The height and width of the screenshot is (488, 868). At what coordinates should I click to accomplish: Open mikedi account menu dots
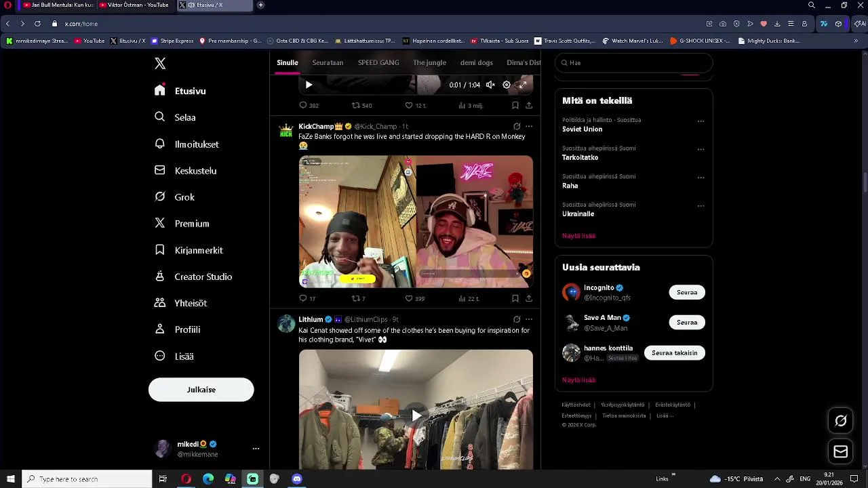(256, 449)
